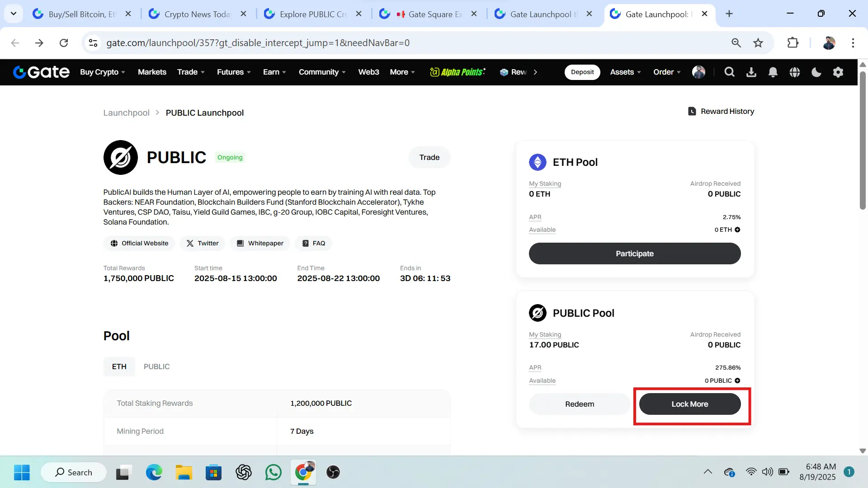
Task: Expand the Trade menu dropdown
Action: [191, 72]
